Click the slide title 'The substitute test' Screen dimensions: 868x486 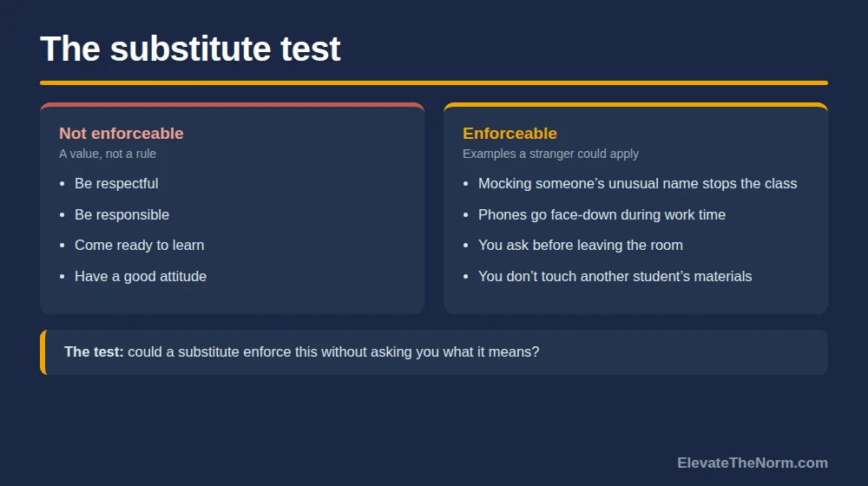point(190,49)
